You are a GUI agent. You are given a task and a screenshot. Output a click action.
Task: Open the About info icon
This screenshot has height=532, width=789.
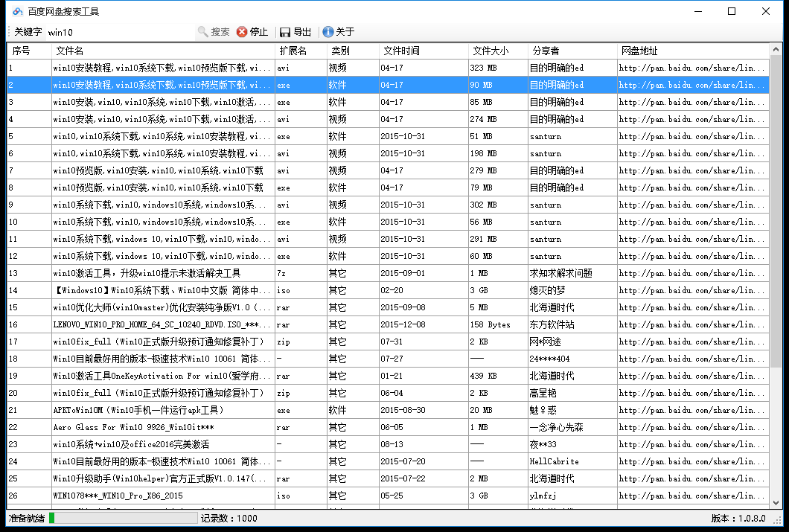point(328,32)
